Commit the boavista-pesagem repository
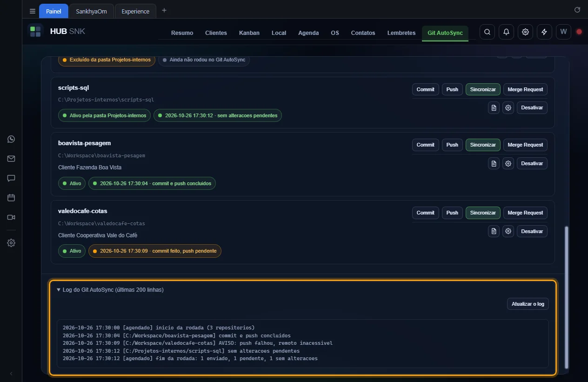 click(425, 145)
